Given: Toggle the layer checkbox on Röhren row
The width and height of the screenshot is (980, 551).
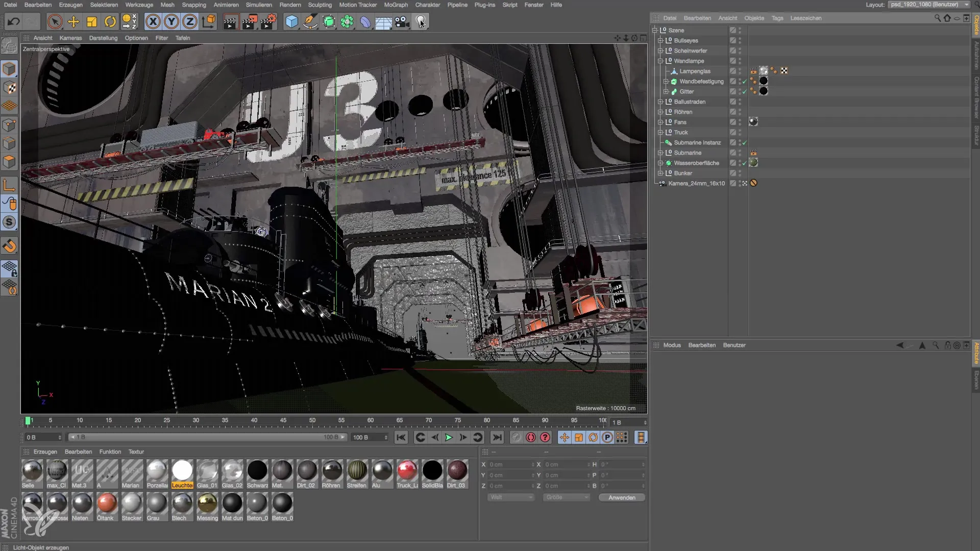Looking at the screenshot, I should point(733,112).
